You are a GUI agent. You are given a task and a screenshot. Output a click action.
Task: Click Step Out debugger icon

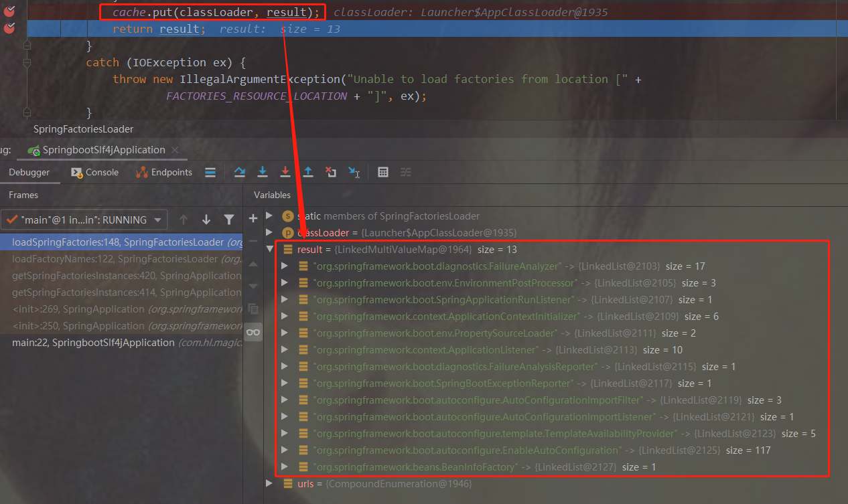(x=308, y=172)
